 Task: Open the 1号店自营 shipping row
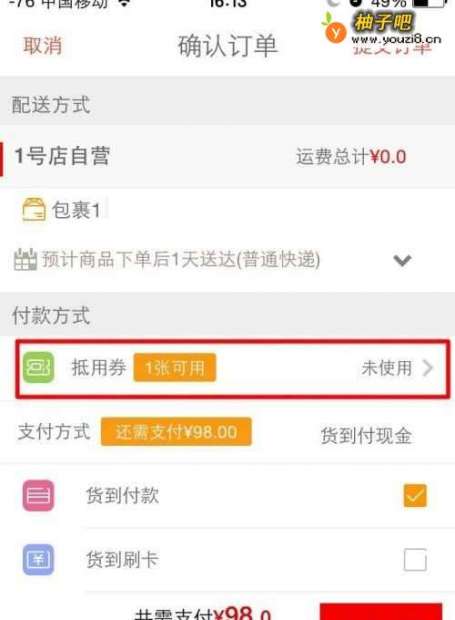tap(227, 156)
